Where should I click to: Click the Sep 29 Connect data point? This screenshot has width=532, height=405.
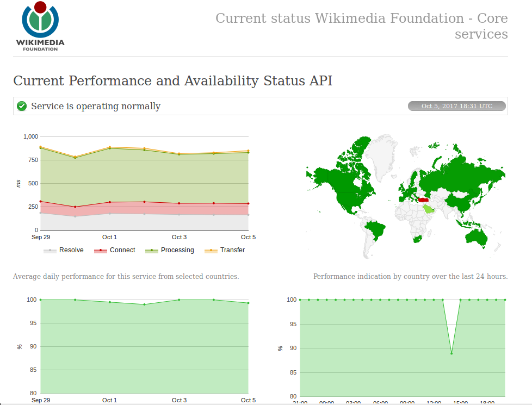pyautogui.click(x=40, y=201)
